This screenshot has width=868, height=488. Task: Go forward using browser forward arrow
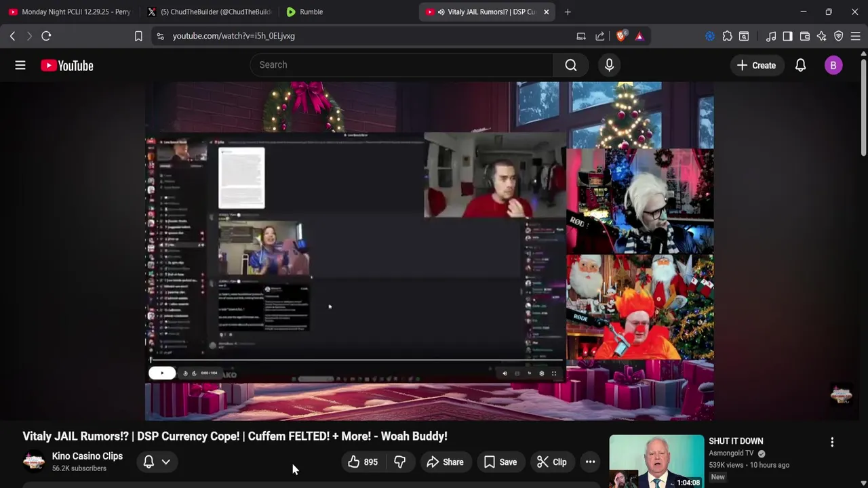[x=29, y=36]
